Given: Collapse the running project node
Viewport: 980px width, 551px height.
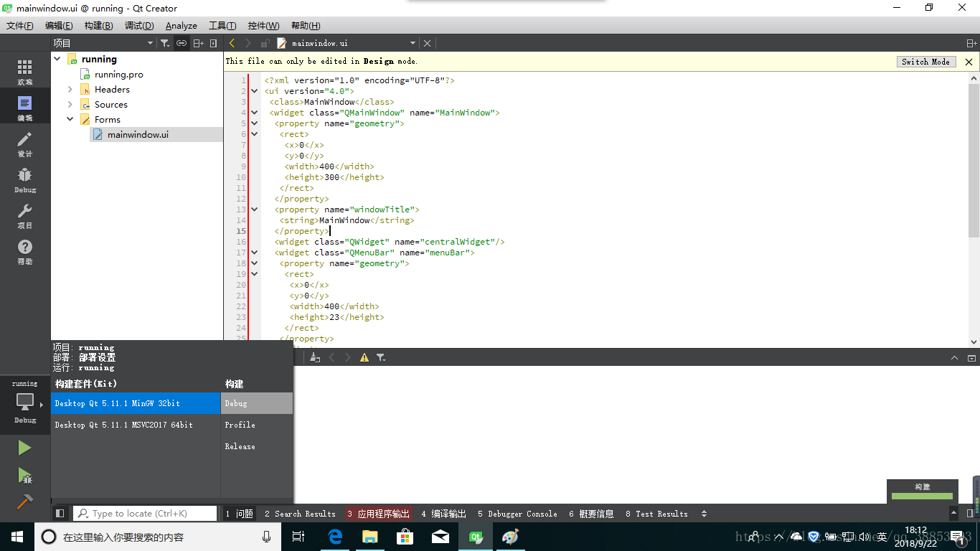Looking at the screenshot, I should click(57, 59).
